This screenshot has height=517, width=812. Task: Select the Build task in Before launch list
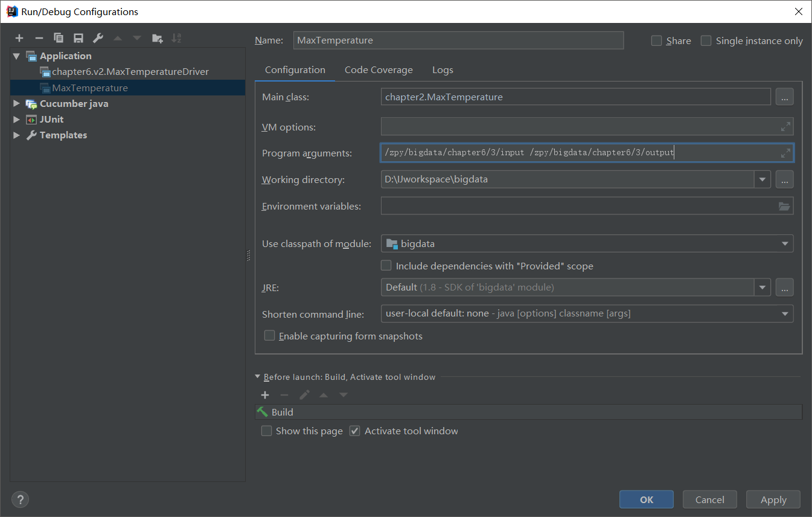click(529, 412)
